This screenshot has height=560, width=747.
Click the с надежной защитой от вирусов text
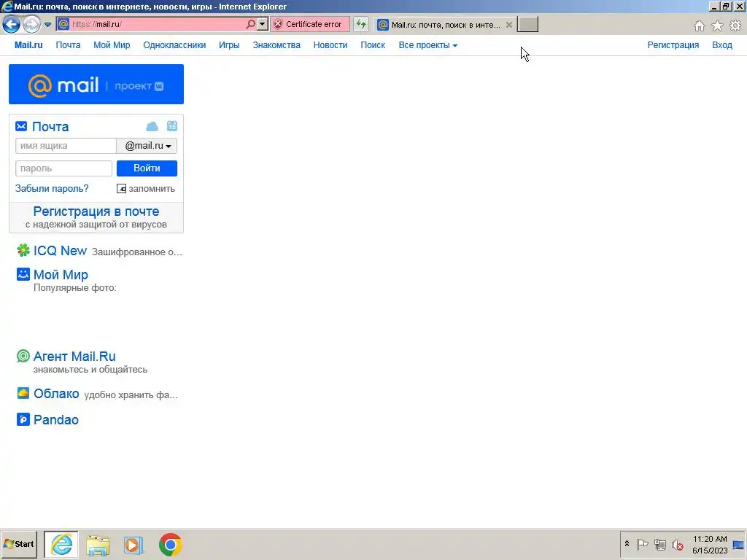tap(96, 225)
